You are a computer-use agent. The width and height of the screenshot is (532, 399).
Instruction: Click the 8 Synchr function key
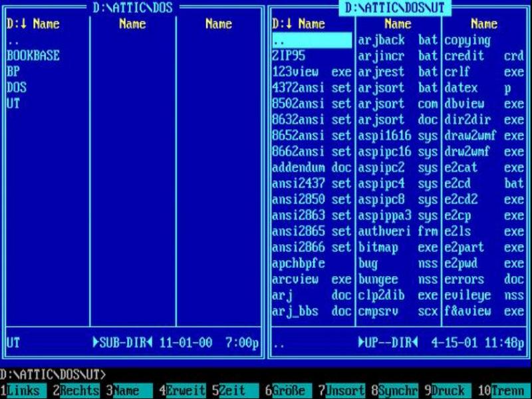(395, 390)
